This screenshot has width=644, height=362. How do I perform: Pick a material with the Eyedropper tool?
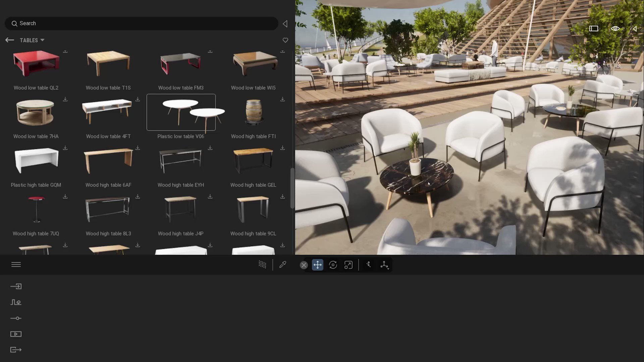283,264
